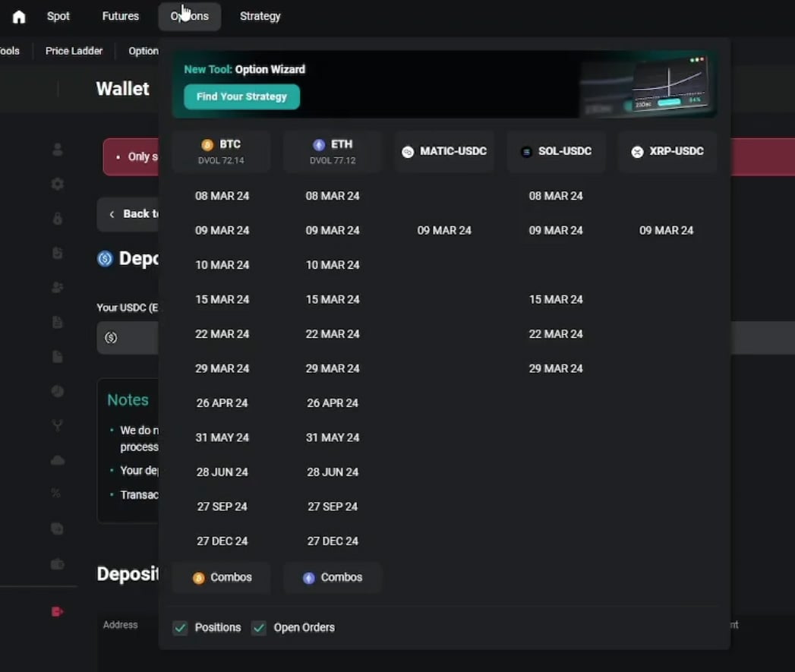Image resolution: width=795 pixels, height=672 pixels.
Task: Open the user profile sidebar icon
Action: 57,150
